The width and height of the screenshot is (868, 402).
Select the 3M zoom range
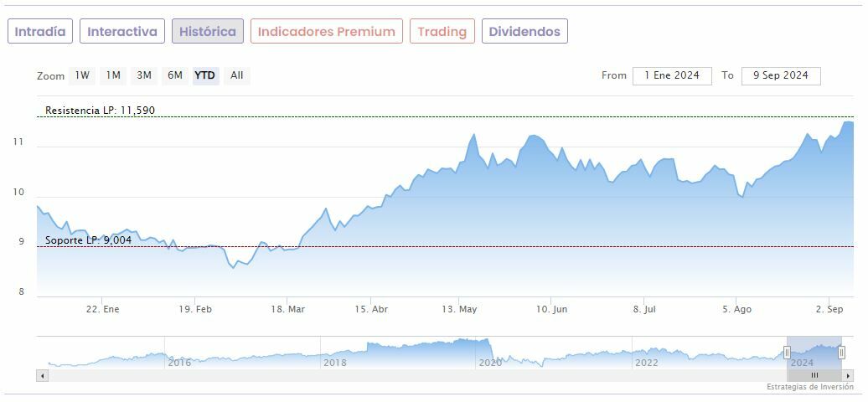point(144,75)
